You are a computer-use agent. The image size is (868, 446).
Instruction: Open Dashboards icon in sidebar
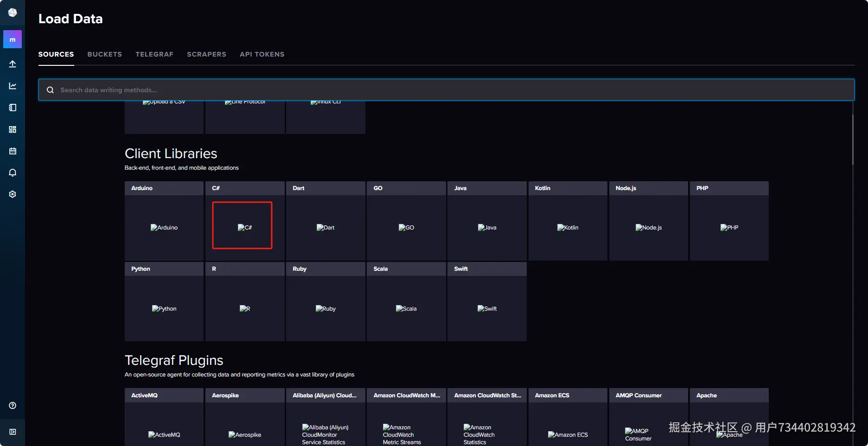pos(13,129)
